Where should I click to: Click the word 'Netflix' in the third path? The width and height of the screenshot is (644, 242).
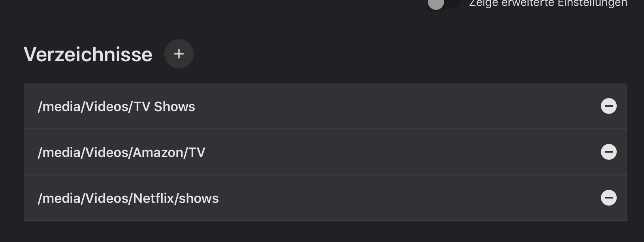click(x=154, y=198)
